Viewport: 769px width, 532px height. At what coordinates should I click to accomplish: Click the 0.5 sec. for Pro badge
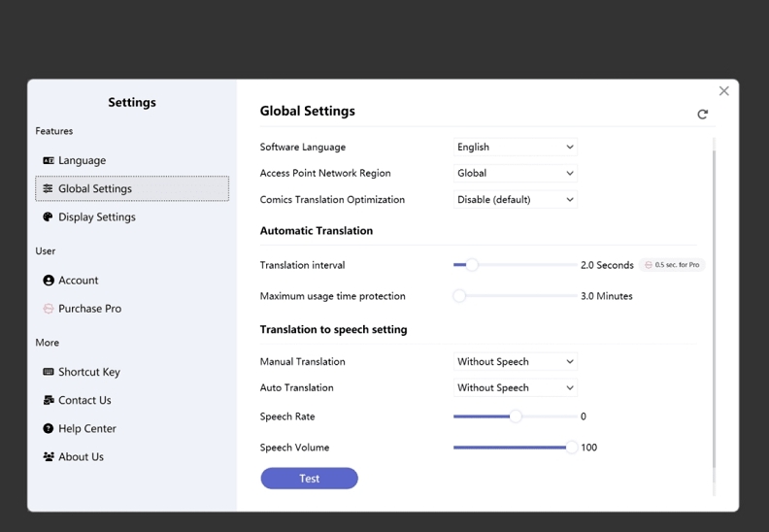pyautogui.click(x=672, y=265)
